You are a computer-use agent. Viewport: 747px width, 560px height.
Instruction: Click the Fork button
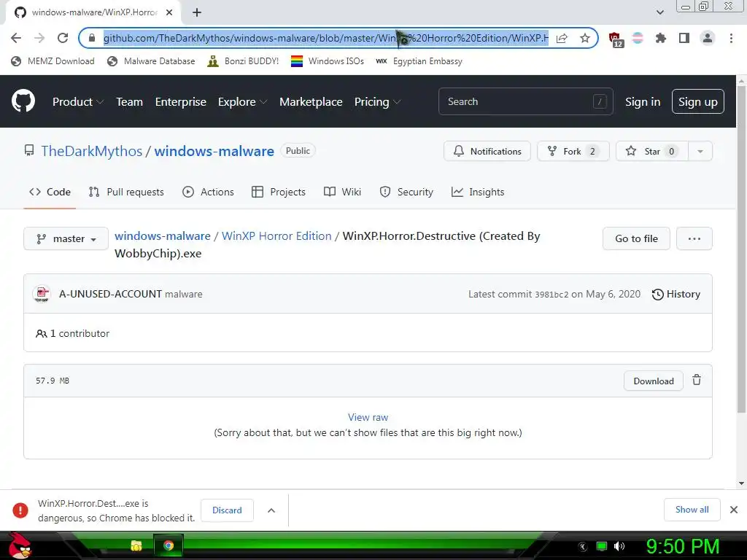click(573, 151)
